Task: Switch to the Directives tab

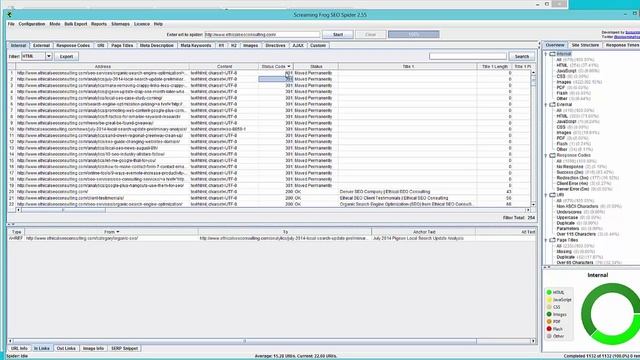Action: coord(276,45)
